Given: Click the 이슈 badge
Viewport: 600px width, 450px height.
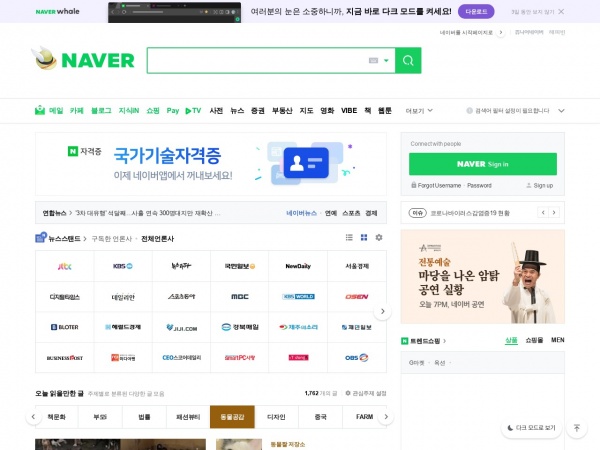Looking at the screenshot, I should [x=417, y=213].
